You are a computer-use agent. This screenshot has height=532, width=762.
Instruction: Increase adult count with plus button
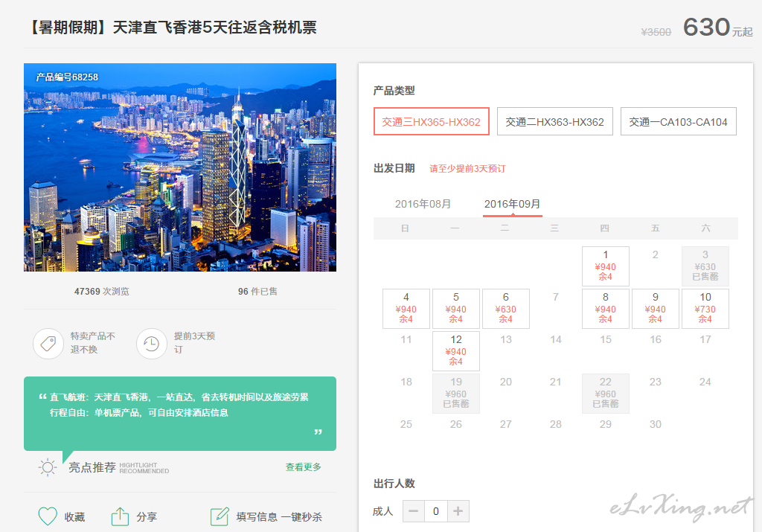click(458, 511)
